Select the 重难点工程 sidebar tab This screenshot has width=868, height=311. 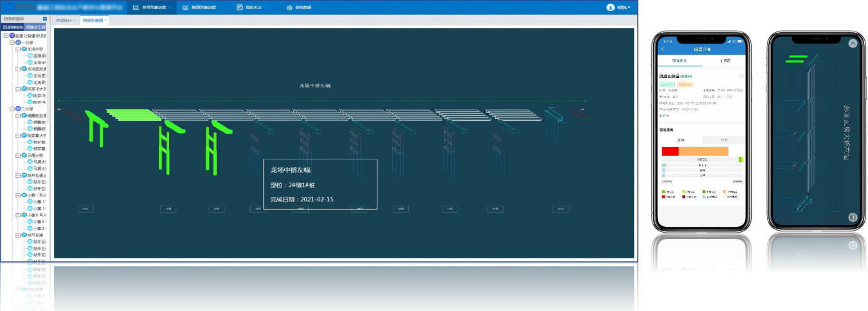pyautogui.click(x=35, y=28)
